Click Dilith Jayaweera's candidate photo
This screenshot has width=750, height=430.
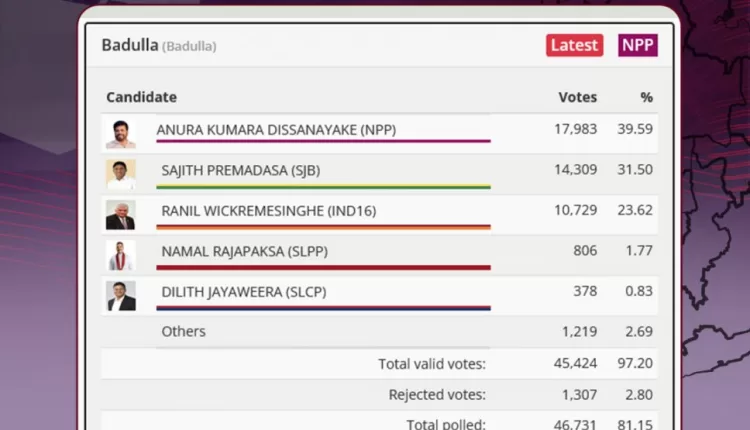click(121, 296)
